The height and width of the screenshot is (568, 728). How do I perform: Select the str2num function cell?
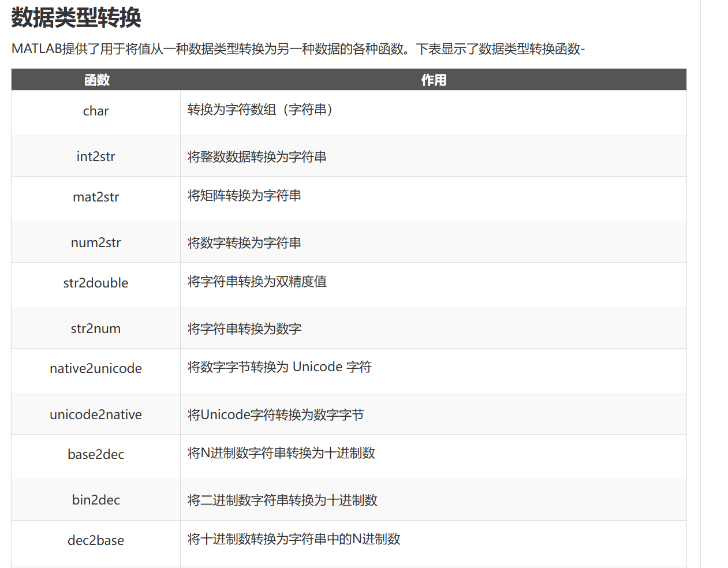[x=96, y=328]
